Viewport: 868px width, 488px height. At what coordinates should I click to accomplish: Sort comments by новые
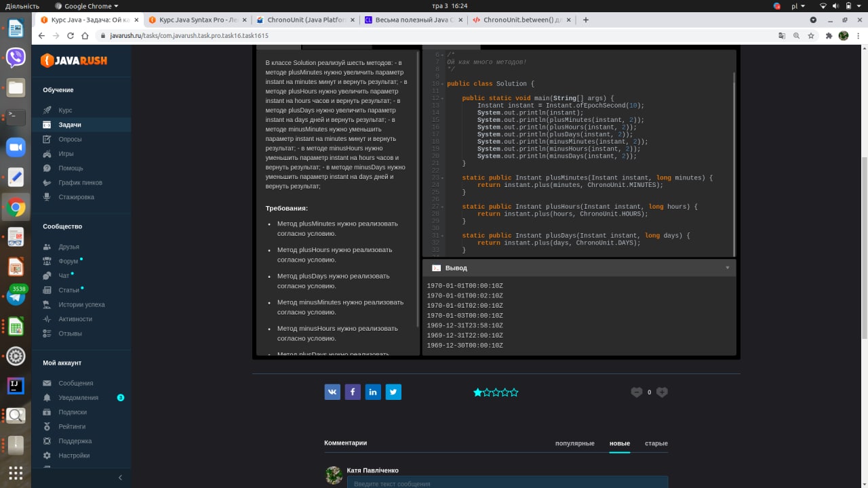point(620,443)
